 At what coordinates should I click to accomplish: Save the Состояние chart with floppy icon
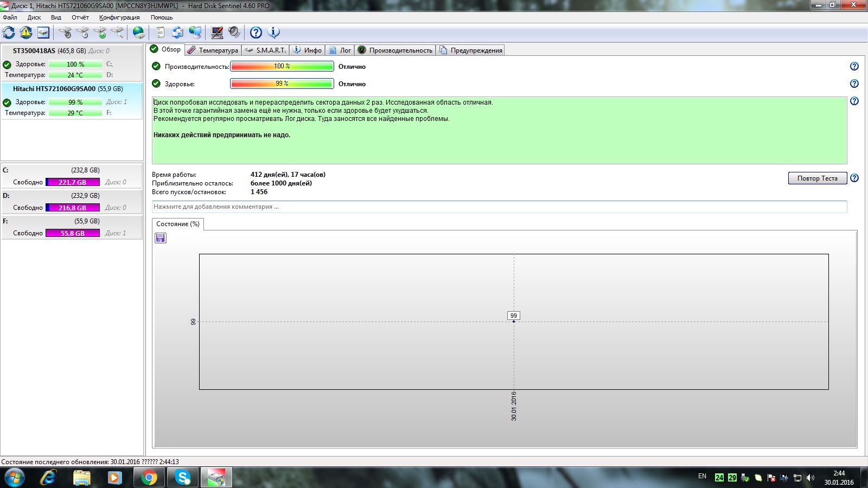(161, 237)
